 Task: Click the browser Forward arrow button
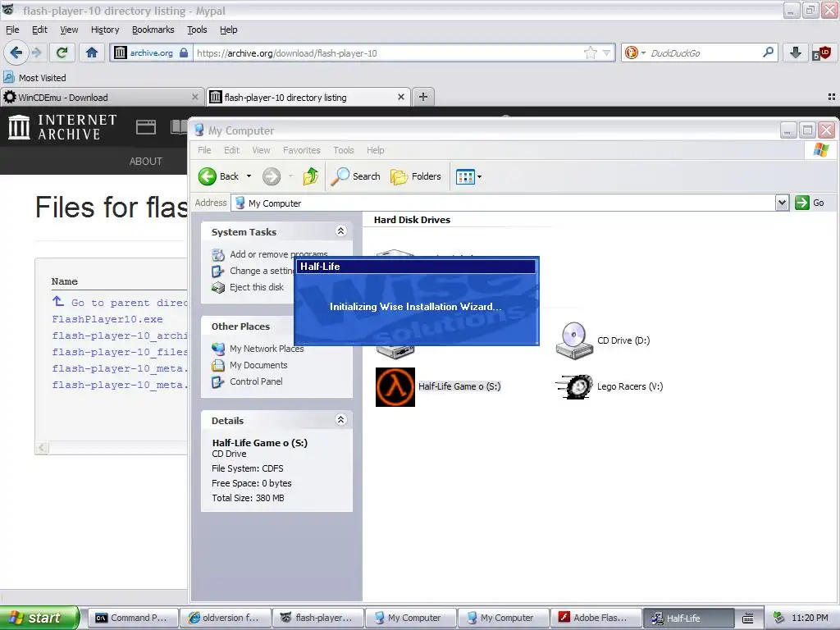[37, 52]
